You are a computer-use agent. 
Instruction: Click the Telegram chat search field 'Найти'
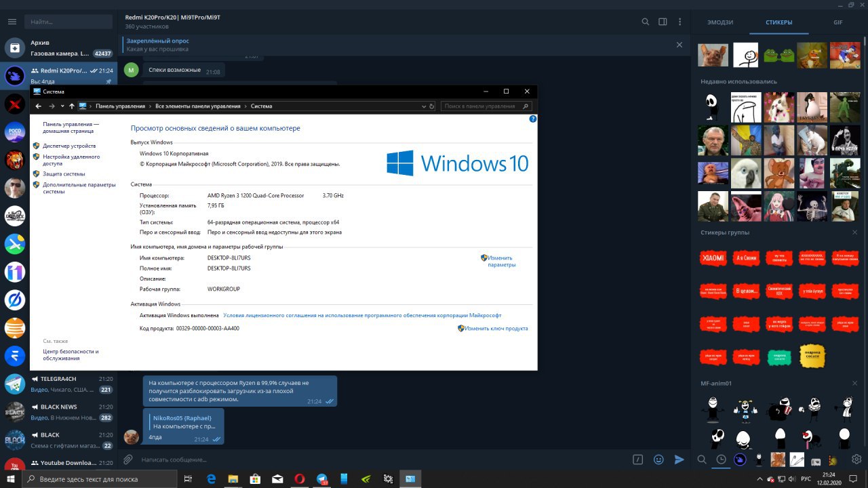point(67,22)
